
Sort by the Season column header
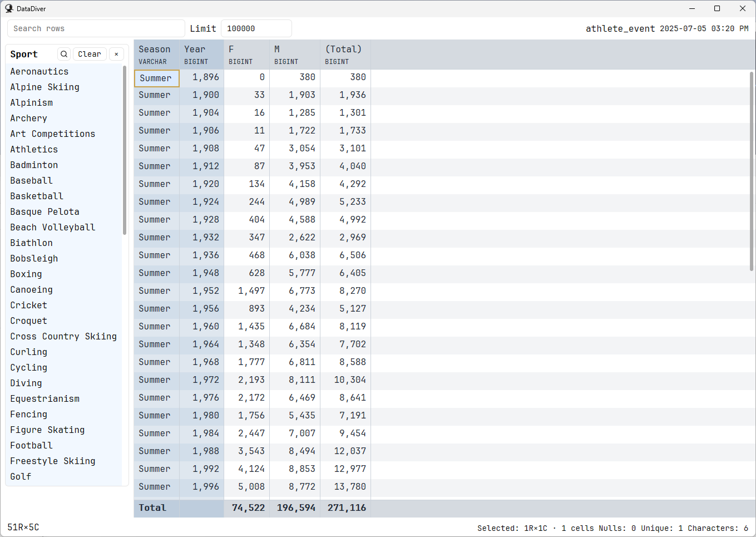click(x=157, y=55)
